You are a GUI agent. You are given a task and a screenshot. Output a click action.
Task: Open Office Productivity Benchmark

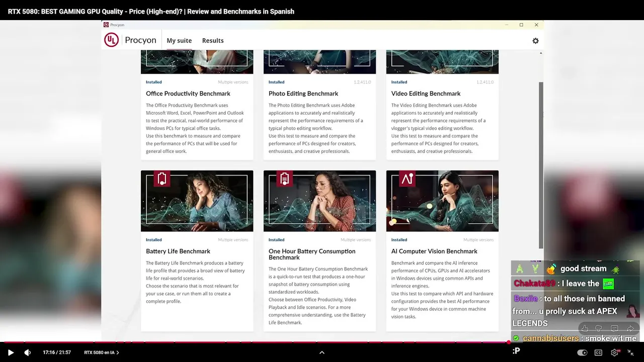click(x=188, y=94)
